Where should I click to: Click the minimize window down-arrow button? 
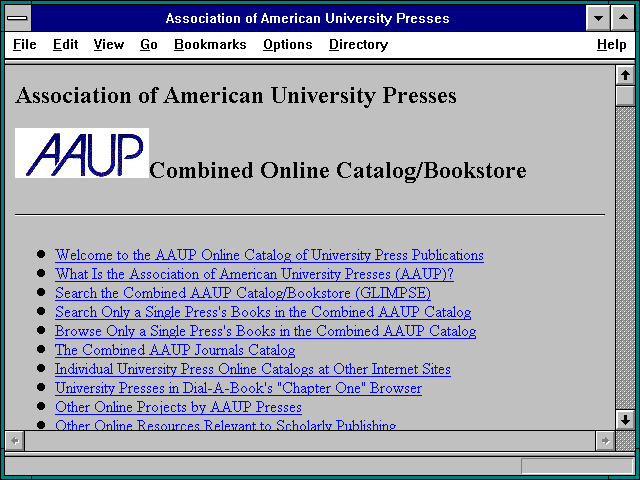tap(598, 18)
